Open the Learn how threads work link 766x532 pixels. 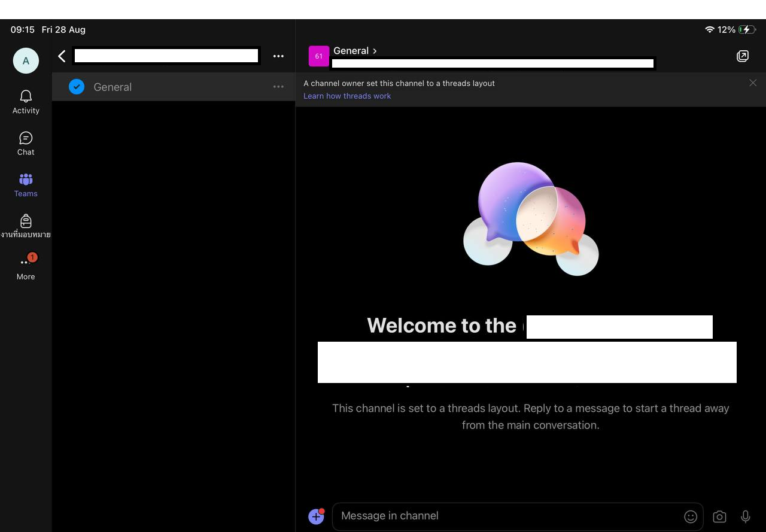(347, 96)
